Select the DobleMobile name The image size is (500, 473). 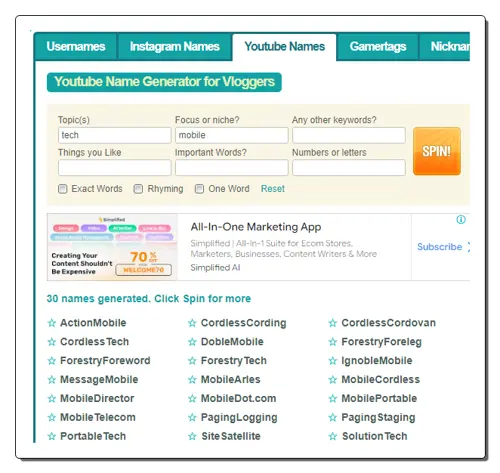232,342
